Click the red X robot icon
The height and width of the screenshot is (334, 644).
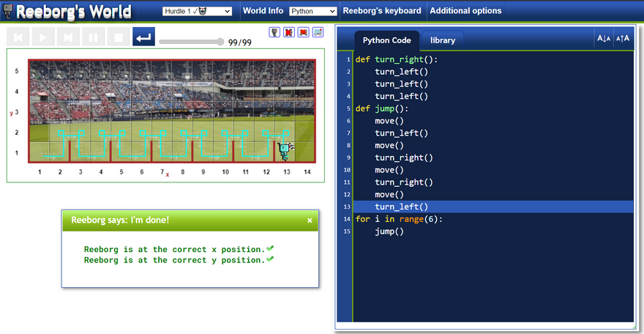289,32
